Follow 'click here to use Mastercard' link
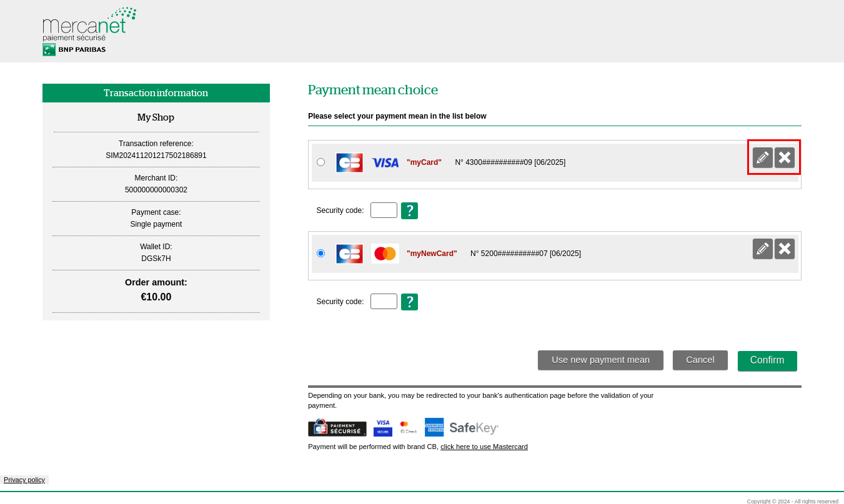Viewport: 844px width, 504px height. [x=484, y=447]
